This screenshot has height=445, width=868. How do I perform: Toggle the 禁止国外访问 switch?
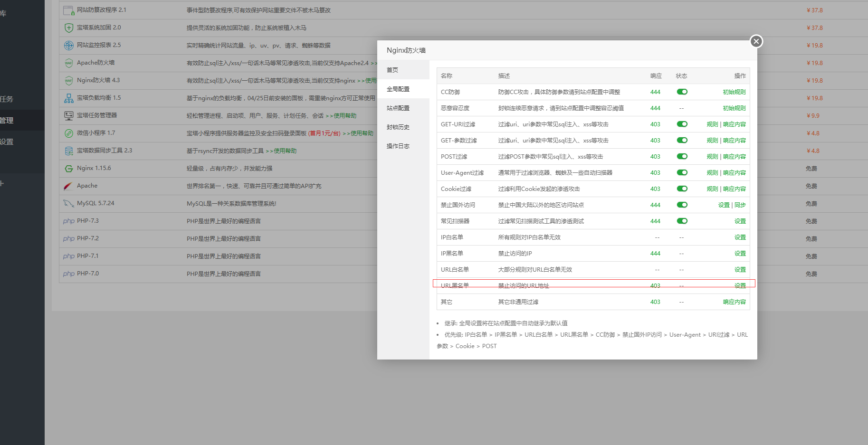pos(682,205)
